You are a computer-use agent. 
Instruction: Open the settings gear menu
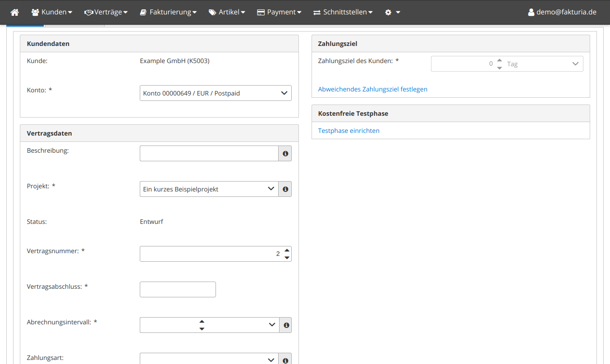click(392, 12)
